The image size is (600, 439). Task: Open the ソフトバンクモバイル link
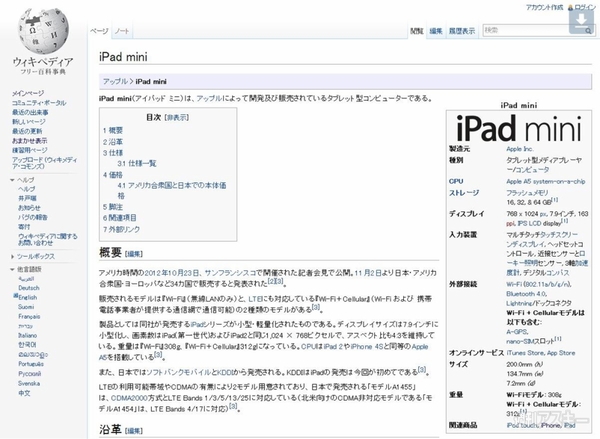click(x=178, y=372)
